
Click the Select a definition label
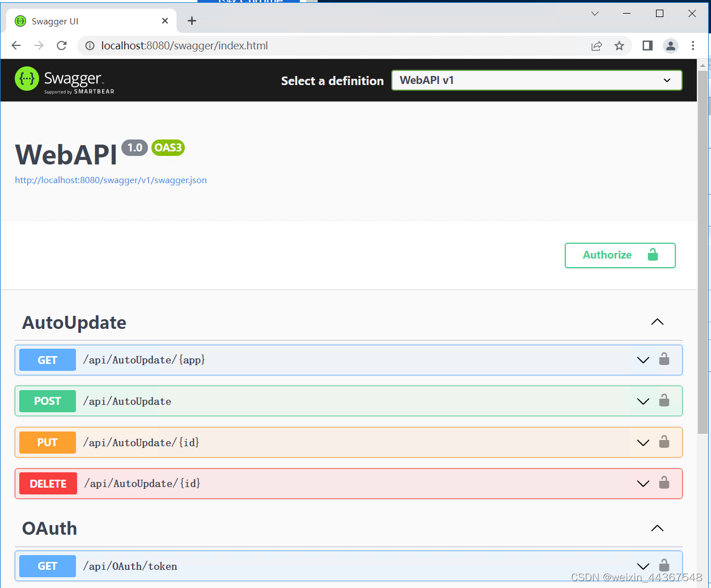[x=332, y=81]
